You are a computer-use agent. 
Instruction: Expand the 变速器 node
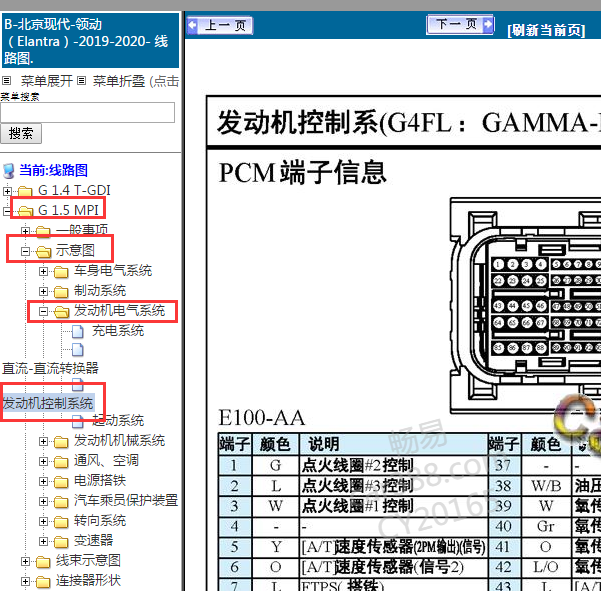(43, 541)
